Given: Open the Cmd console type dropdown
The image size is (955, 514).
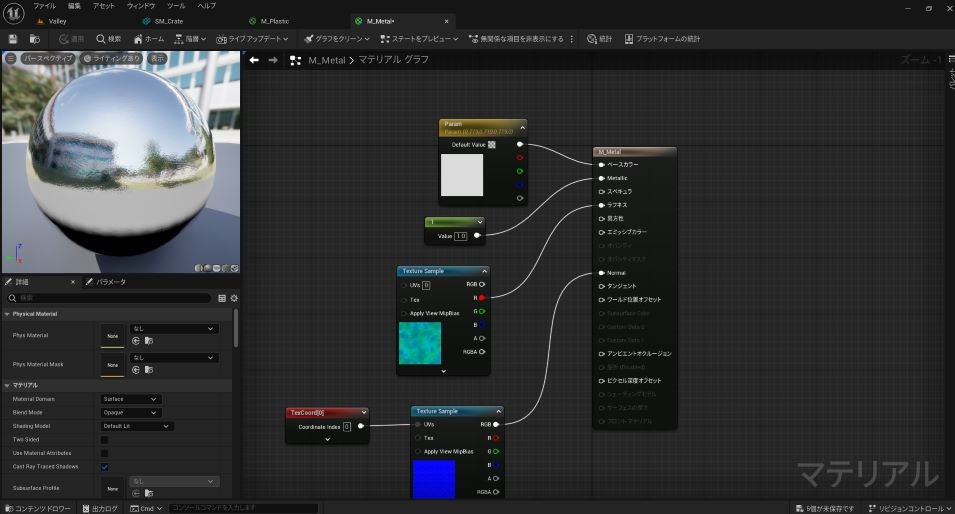Looking at the screenshot, I should (146, 509).
